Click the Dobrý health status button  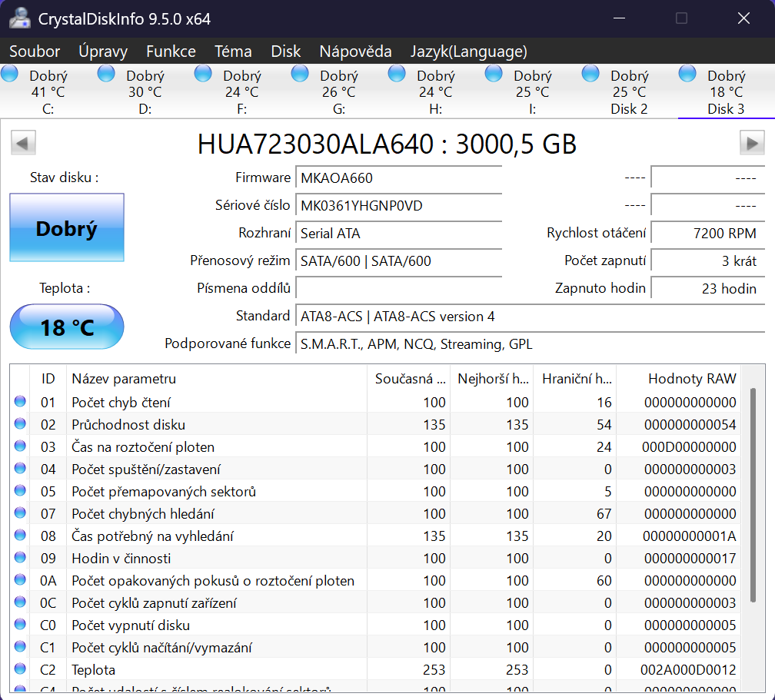coord(67,227)
